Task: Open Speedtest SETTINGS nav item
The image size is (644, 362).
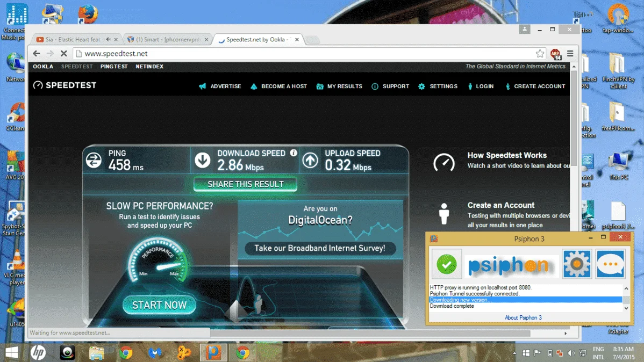Action: coord(438,86)
